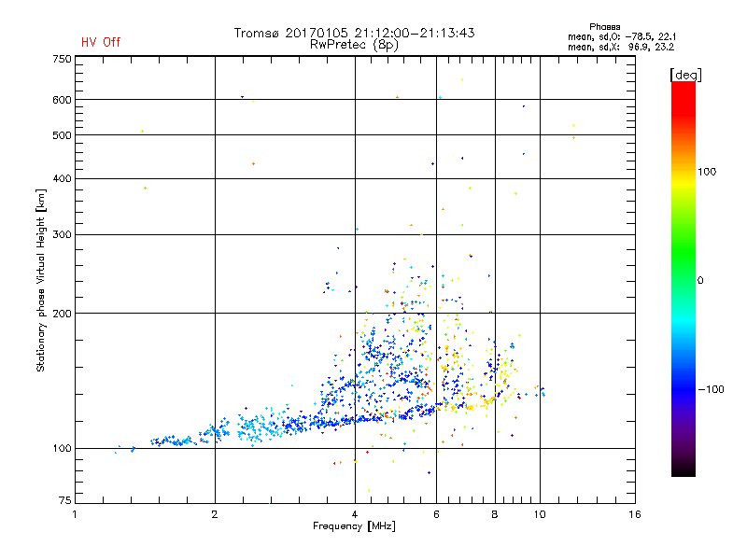
Task: Click the x-axis '10' frequency label
Action: click(540, 514)
